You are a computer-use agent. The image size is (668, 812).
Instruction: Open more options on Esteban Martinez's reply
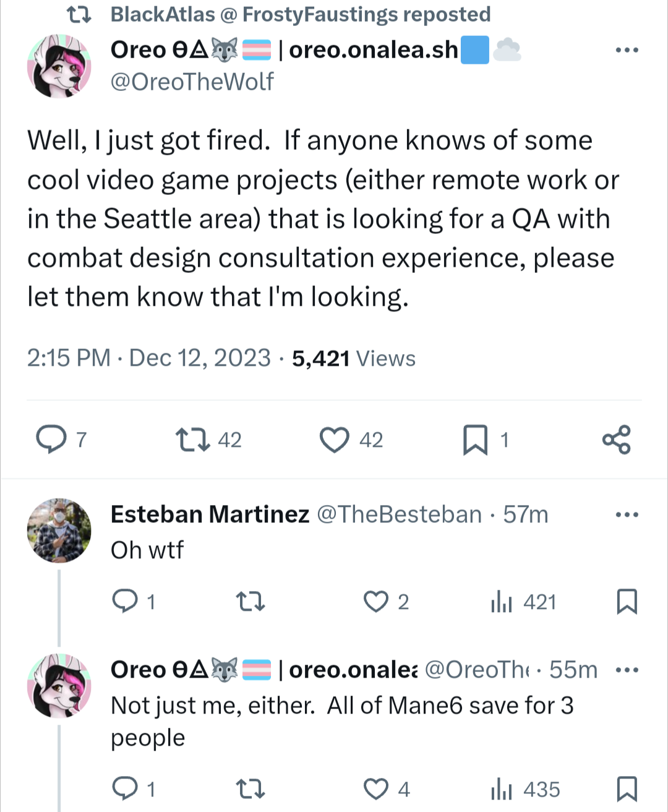(627, 514)
